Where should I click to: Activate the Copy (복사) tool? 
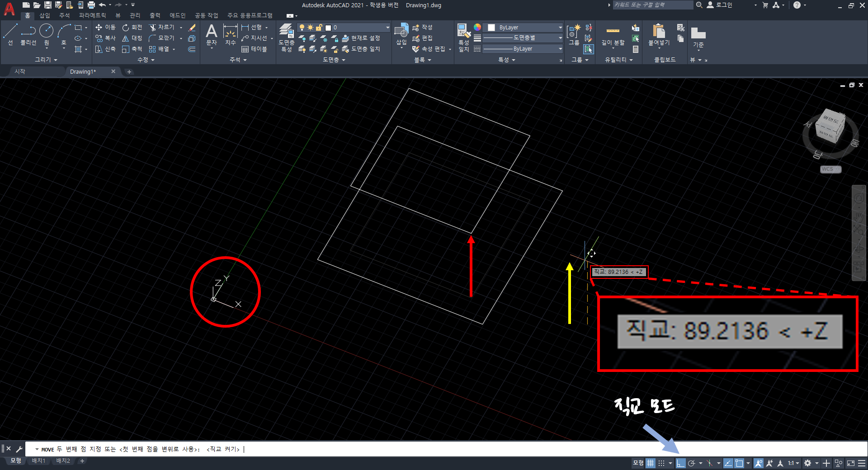[105, 38]
